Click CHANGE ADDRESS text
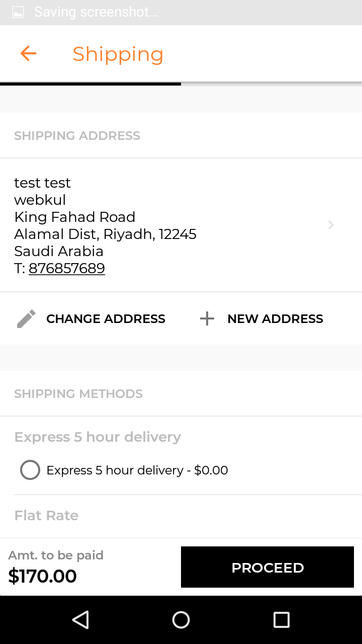This screenshot has width=362, height=644. point(106,319)
